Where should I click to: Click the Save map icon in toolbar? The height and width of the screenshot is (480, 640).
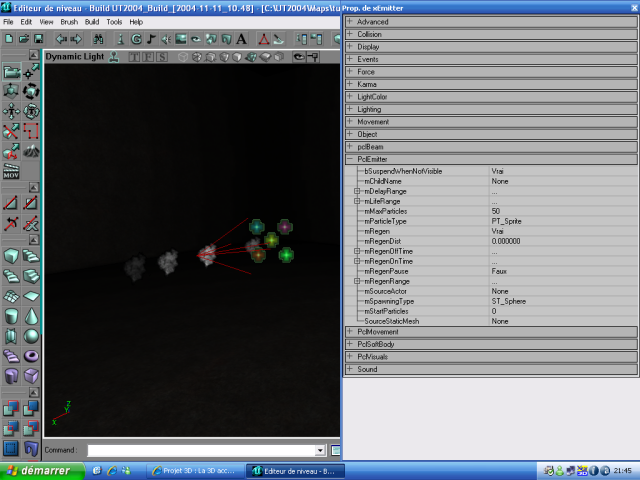[x=38, y=39]
